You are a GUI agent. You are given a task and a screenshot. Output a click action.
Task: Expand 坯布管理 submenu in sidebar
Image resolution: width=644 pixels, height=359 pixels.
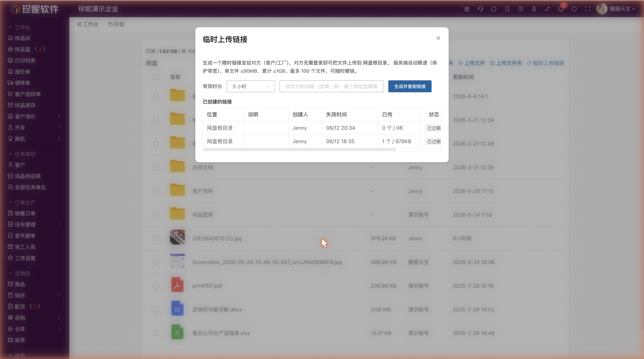59,224
